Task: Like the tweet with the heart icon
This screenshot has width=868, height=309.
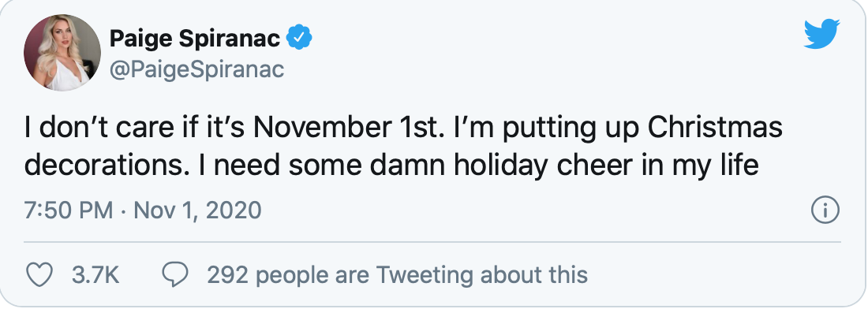Action: [40, 275]
